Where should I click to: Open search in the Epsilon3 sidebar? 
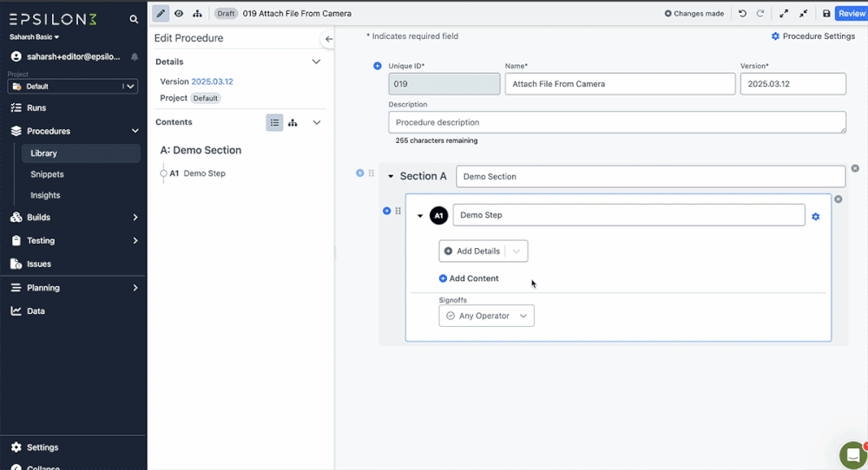pyautogui.click(x=134, y=19)
